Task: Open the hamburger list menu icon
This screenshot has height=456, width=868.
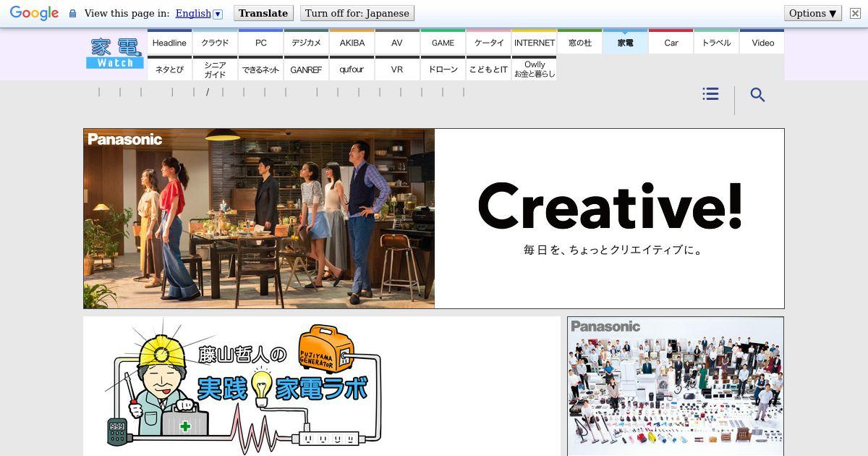Action: pos(710,94)
